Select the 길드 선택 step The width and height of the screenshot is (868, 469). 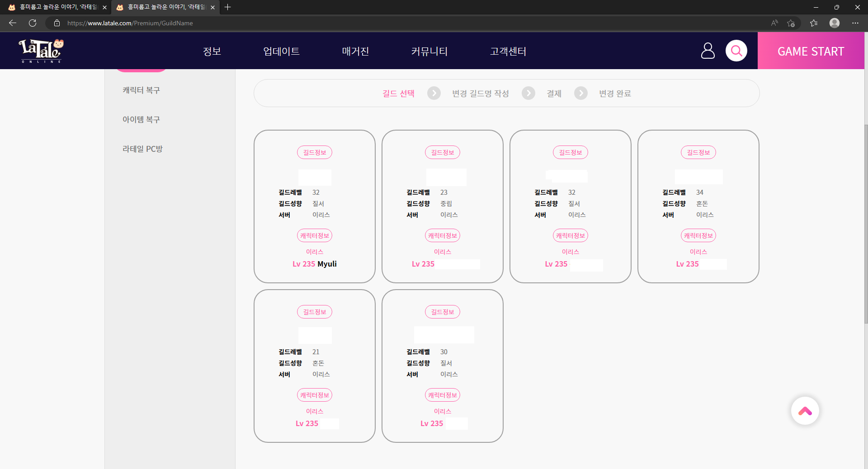[x=398, y=93]
